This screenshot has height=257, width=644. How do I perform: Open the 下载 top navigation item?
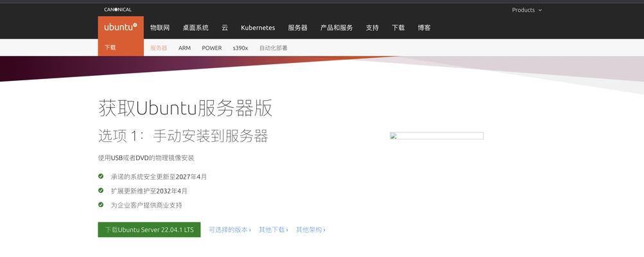[398, 28]
